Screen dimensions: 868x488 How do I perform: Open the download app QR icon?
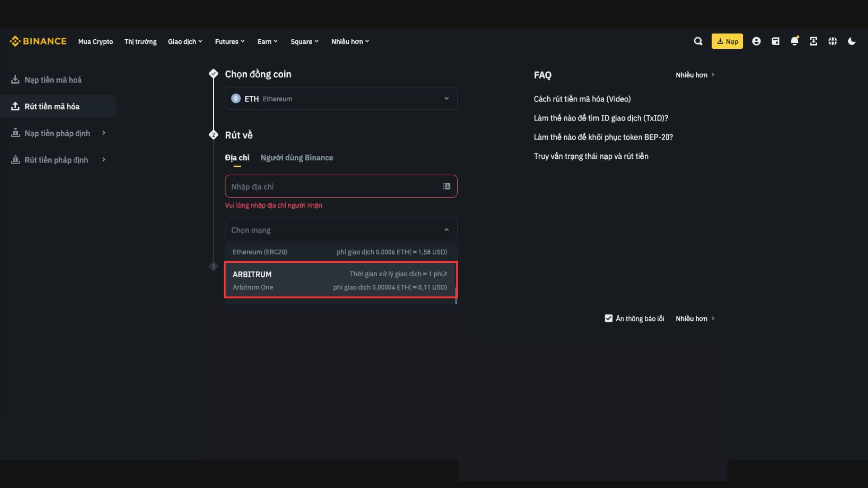click(x=813, y=41)
